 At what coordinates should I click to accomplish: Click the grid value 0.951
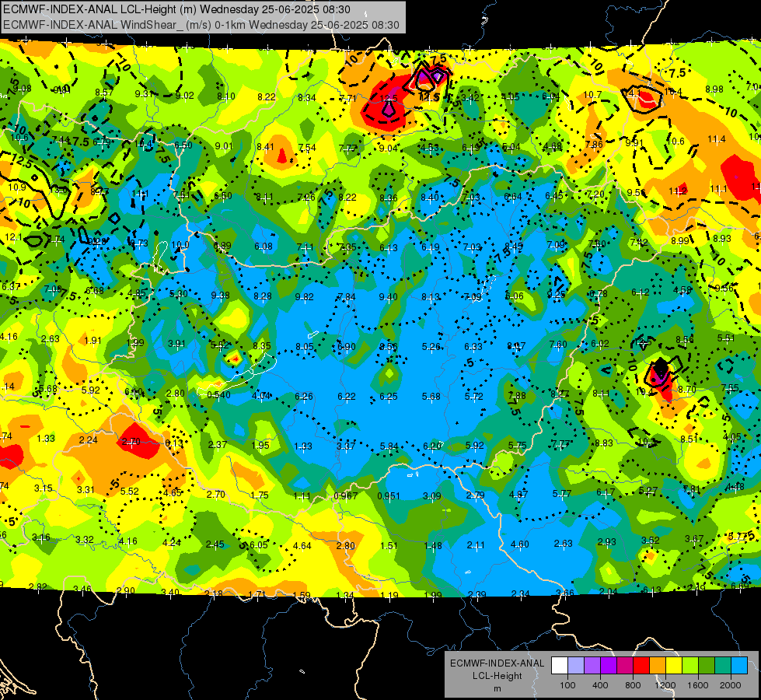tap(389, 496)
